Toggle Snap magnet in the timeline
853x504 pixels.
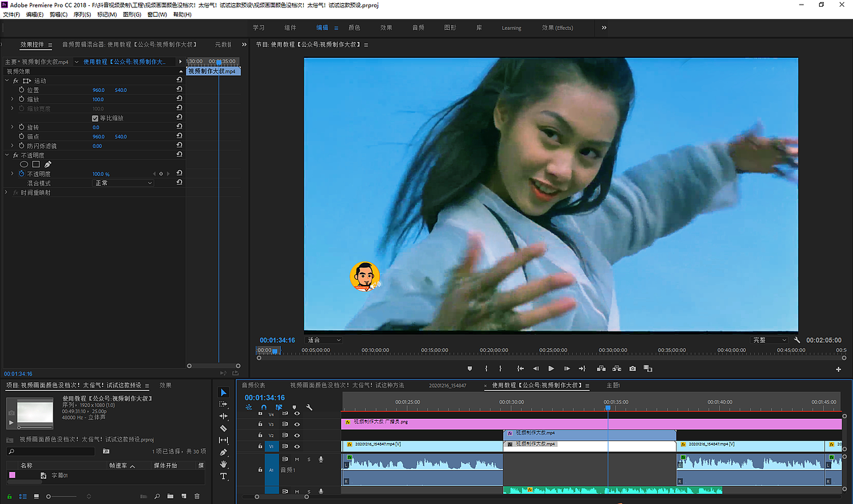pyautogui.click(x=264, y=407)
